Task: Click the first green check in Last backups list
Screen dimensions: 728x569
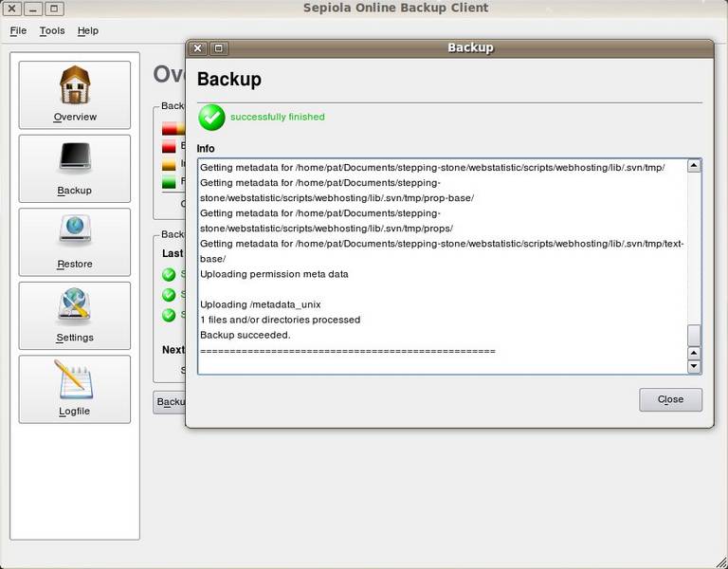Action: [169, 274]
